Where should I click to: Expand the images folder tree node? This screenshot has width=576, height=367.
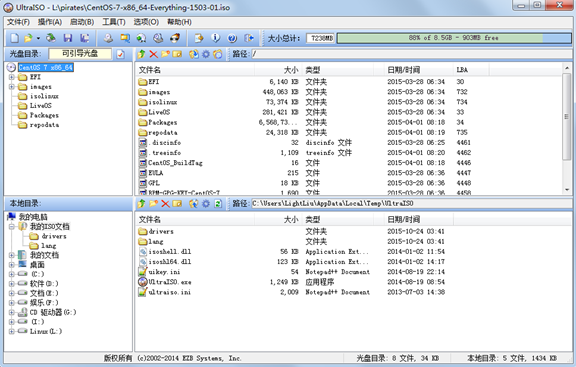coord(11,87)
